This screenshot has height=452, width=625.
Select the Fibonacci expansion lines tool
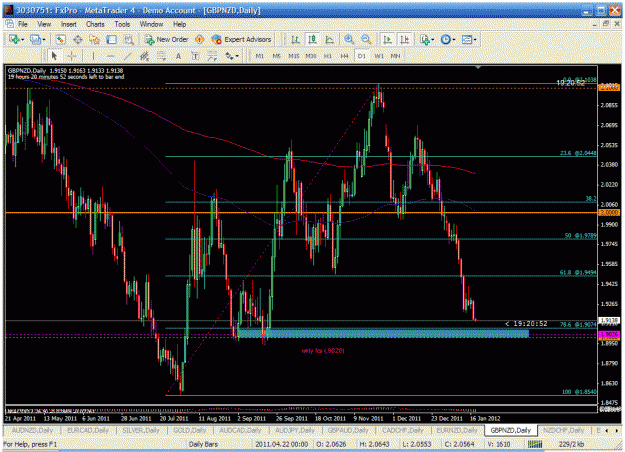click(x=212, y=56)
